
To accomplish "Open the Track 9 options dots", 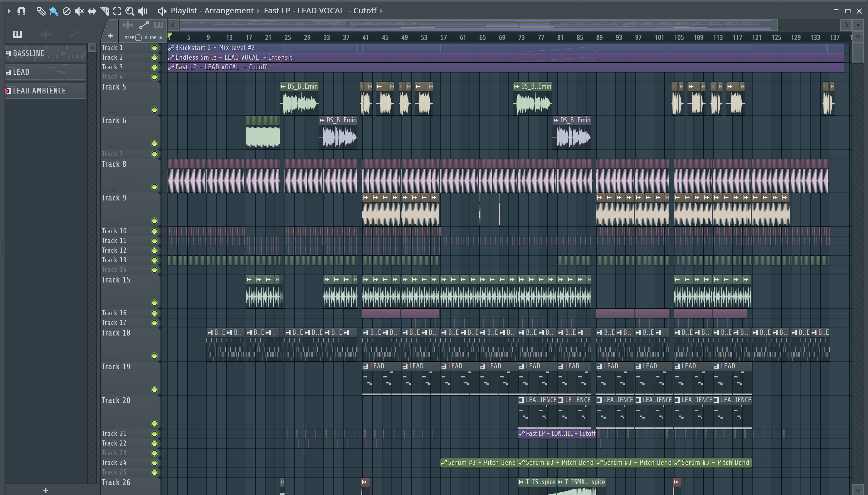I will click(x=112, y=223).
